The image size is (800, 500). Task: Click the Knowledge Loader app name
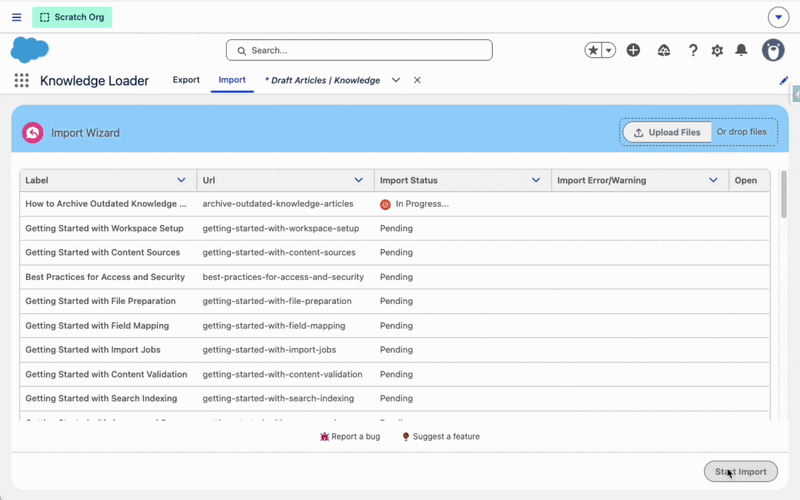pos(94,81)
